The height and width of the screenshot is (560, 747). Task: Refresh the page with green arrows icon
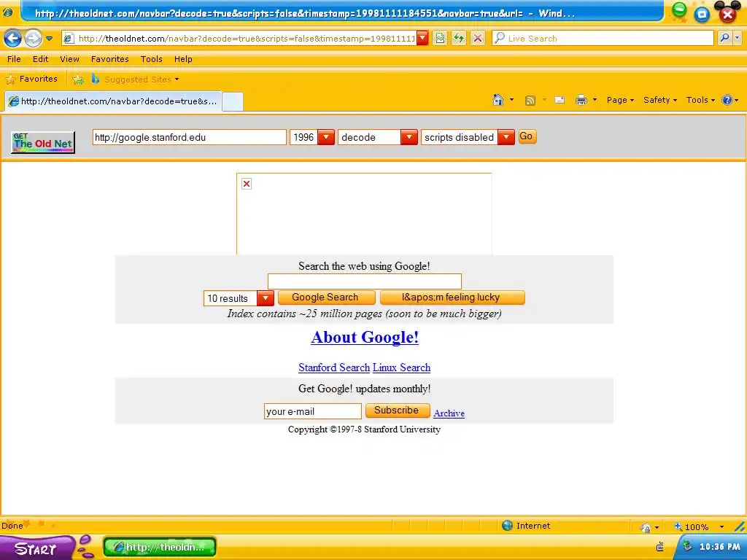point(459,38)
